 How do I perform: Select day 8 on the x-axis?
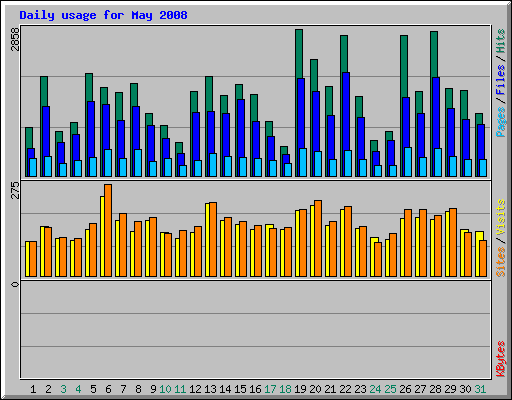pyautogui.click(x=138, y=389)
